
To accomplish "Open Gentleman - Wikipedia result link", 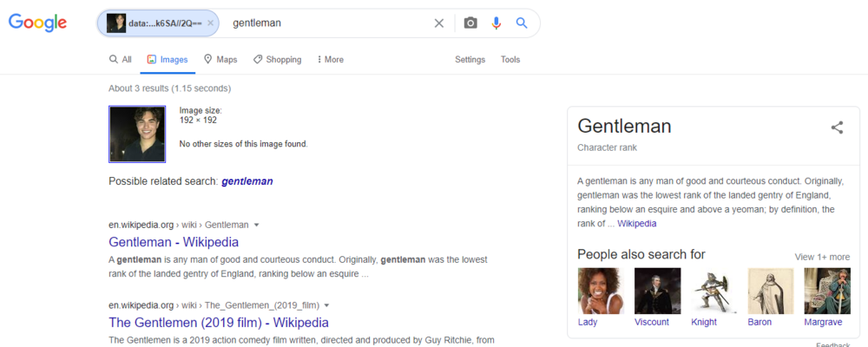I will pos(174,242).
